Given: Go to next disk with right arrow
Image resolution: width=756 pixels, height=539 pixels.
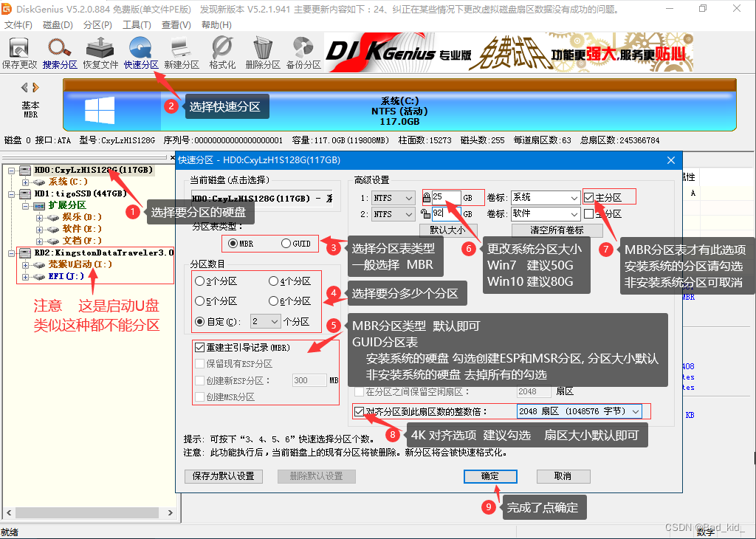Looking at the screenshot, I should [x=35, y=87].
